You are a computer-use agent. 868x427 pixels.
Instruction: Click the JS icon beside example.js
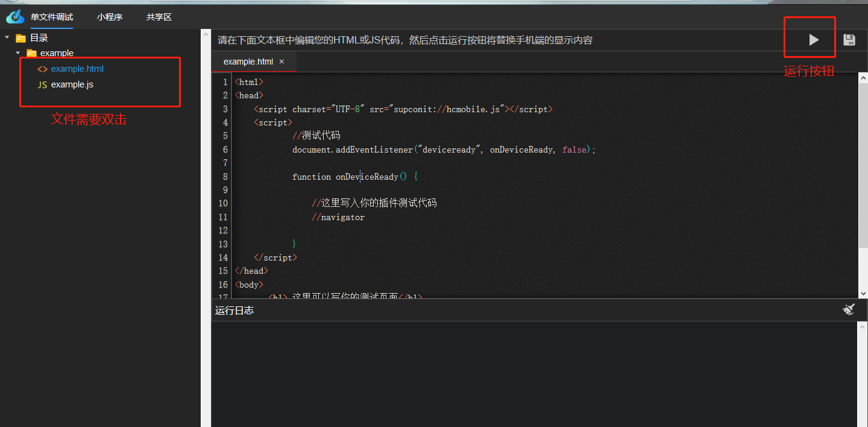(42, 84)
